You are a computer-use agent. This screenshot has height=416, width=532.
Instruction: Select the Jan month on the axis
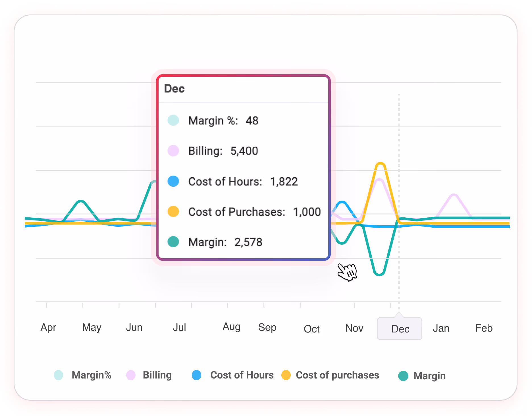click(441, 328)
